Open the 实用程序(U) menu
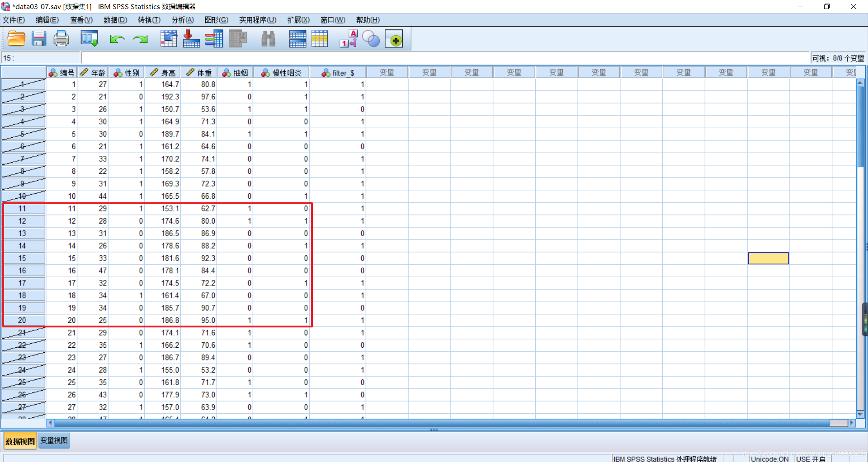Image resolution: width=868 pixels, height=462 pixels. [x=258, y=20]
